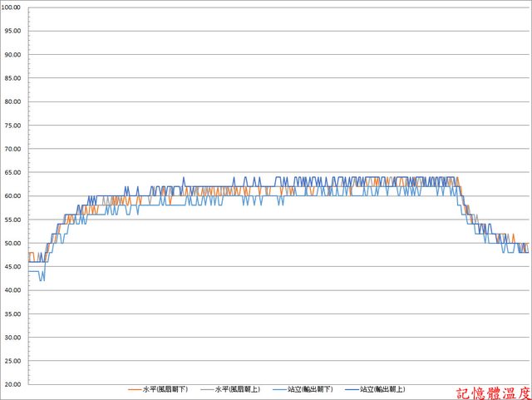Click the 35.00 y-axis label
The image size is (532, 400).
(13, 314)
